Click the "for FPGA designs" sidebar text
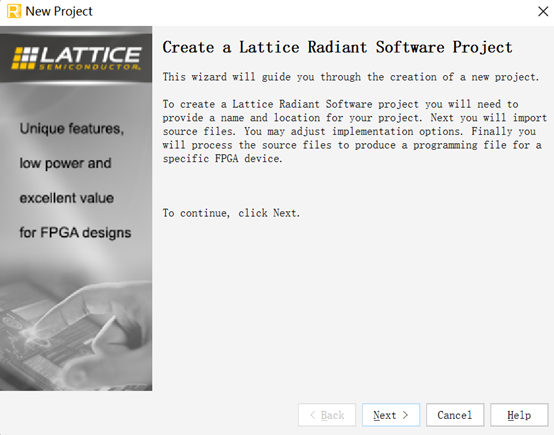The image size is (554, 435). (x=75, y=233)
